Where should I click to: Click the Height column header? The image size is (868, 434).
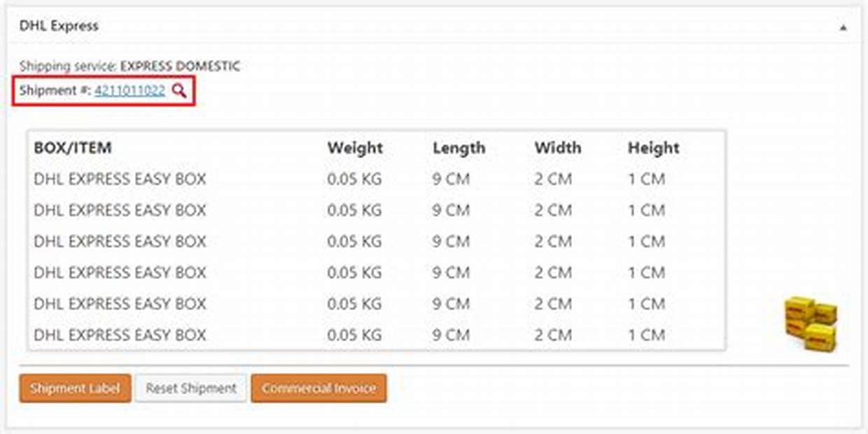654,148
